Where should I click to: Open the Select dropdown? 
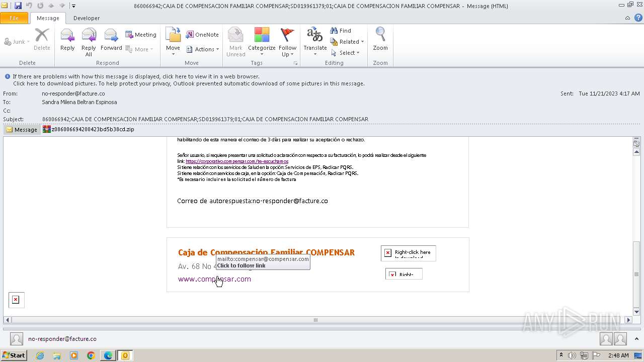pos(346,53)
